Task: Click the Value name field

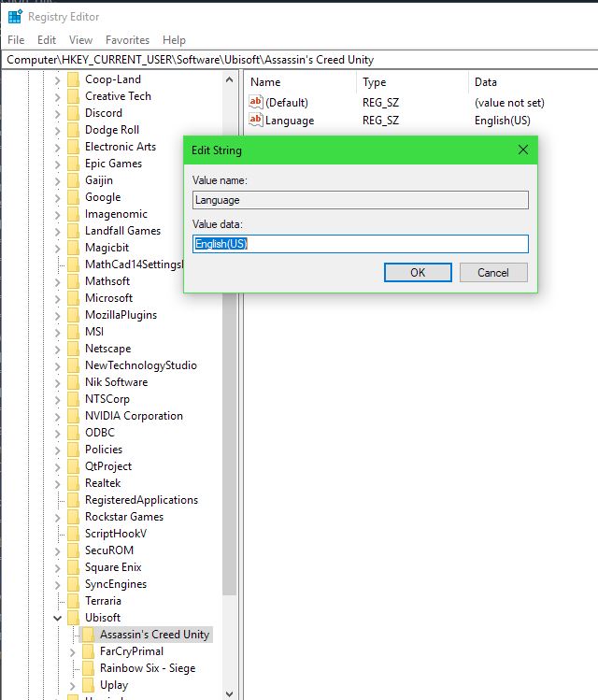Action: tap(360, 200)
